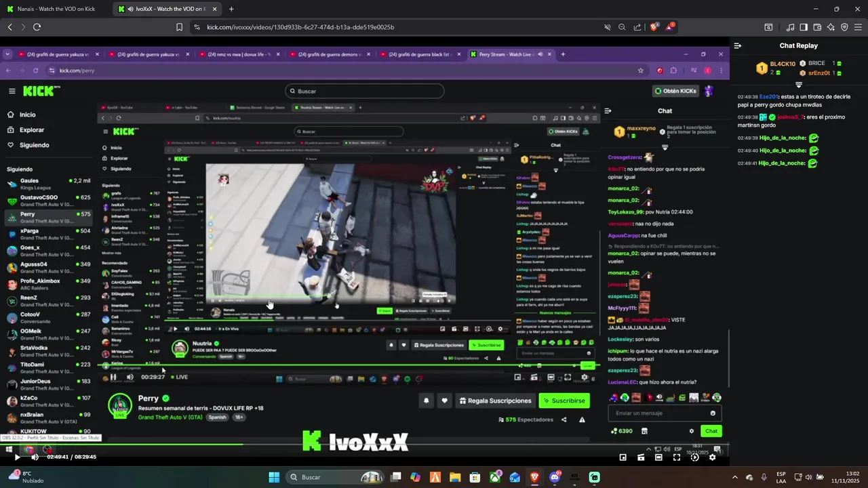
Task: Open Task View on the taskbar
Action: 396,477
